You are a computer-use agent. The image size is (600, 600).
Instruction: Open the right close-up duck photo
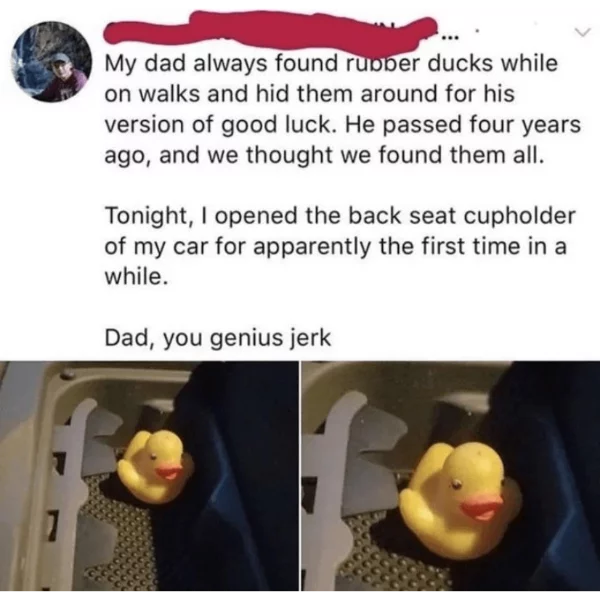pyautogui.click(x=451, y=476)
